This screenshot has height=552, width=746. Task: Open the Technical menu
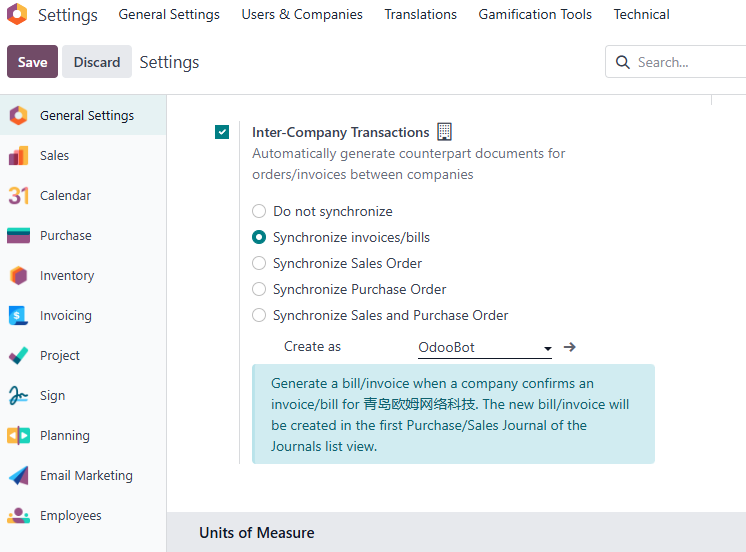coord(641,14)
